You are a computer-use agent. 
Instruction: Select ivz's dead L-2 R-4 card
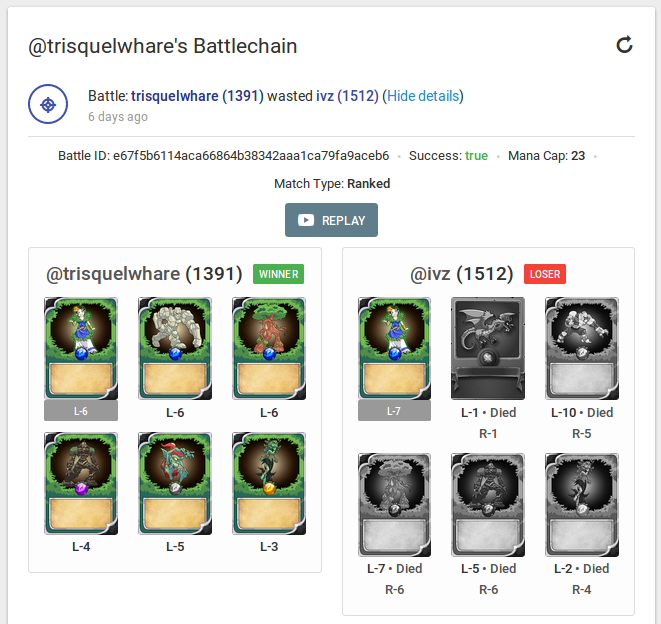coord(582,505)
